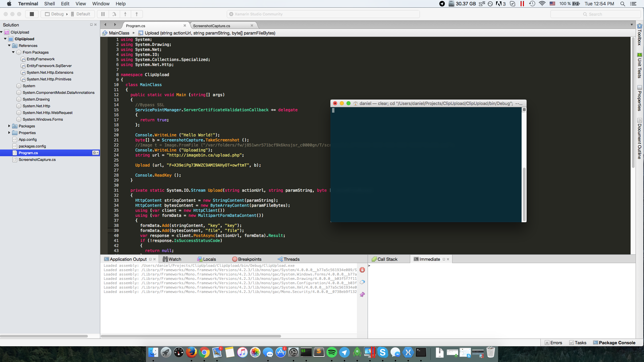Switch to the ScreenshotCapture.cs tab
The image size is (644, 362).
pos(211,26)
